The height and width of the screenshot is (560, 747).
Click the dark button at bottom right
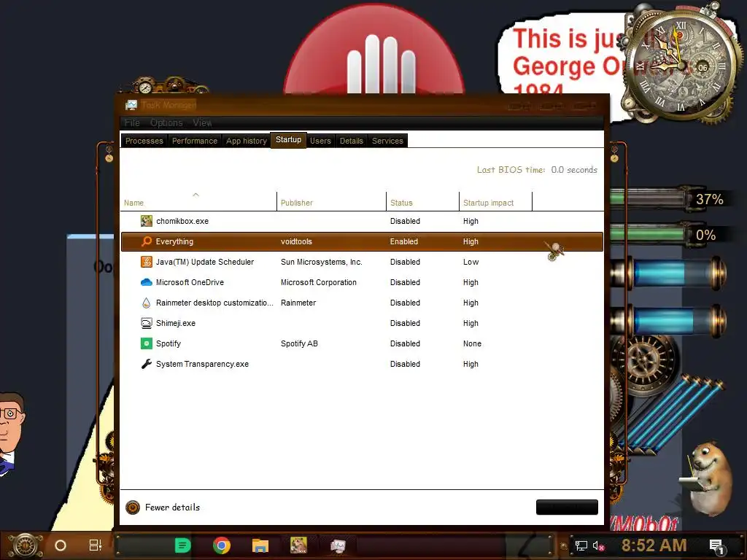[567, 507]
